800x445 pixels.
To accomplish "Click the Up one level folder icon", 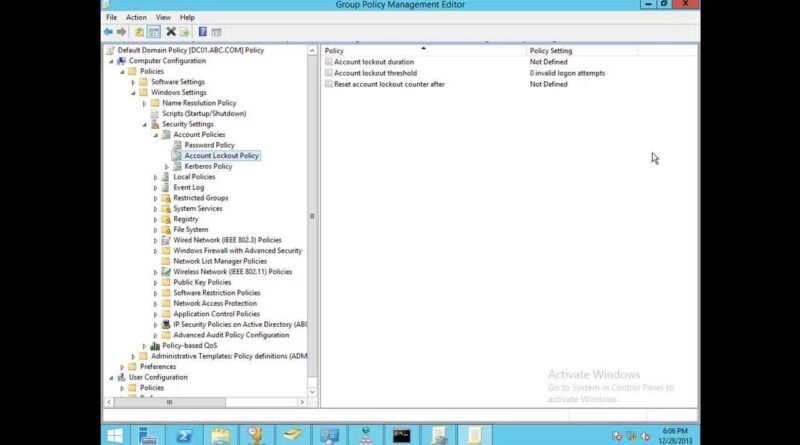I will (139, 32).
